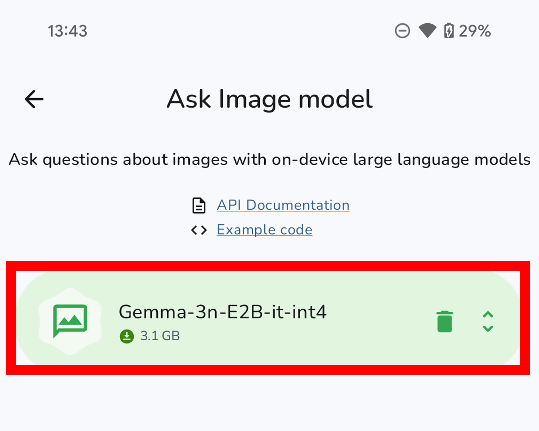Click the green downloaded indicator icon

coord(126,336)
